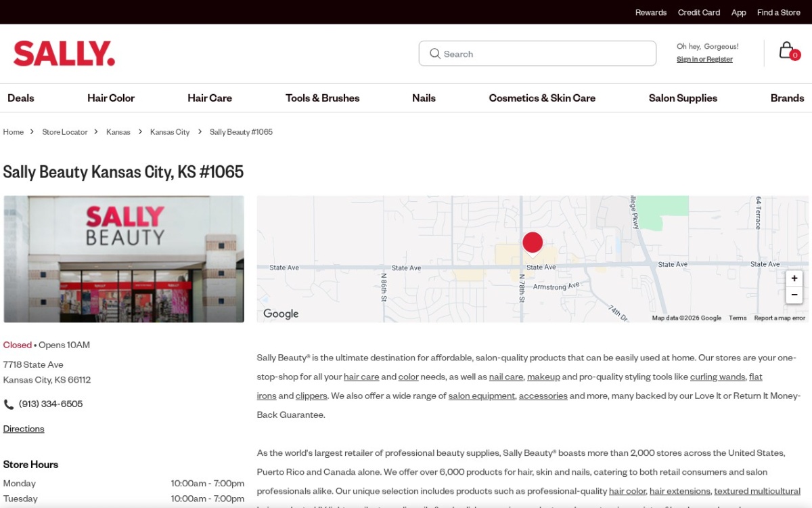Click the search magnifier icon
The image size is (812, 508).
pyautogui.click(x=435, y=54)
